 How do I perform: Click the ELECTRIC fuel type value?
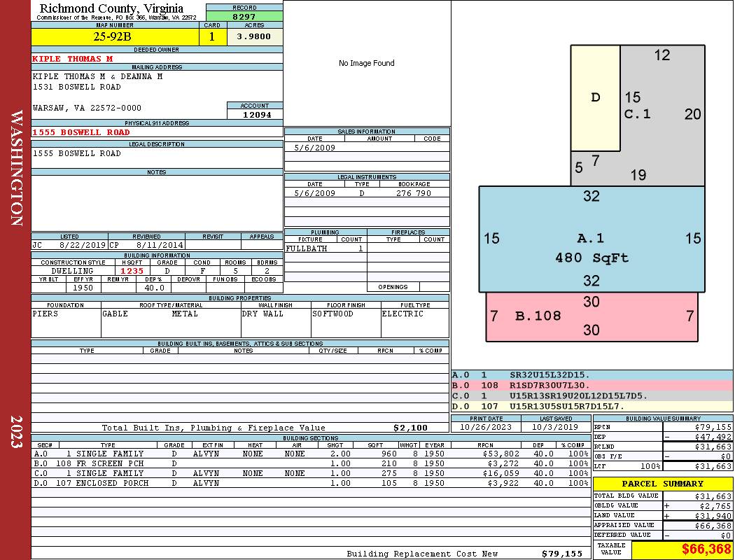(x=402, y=314)
